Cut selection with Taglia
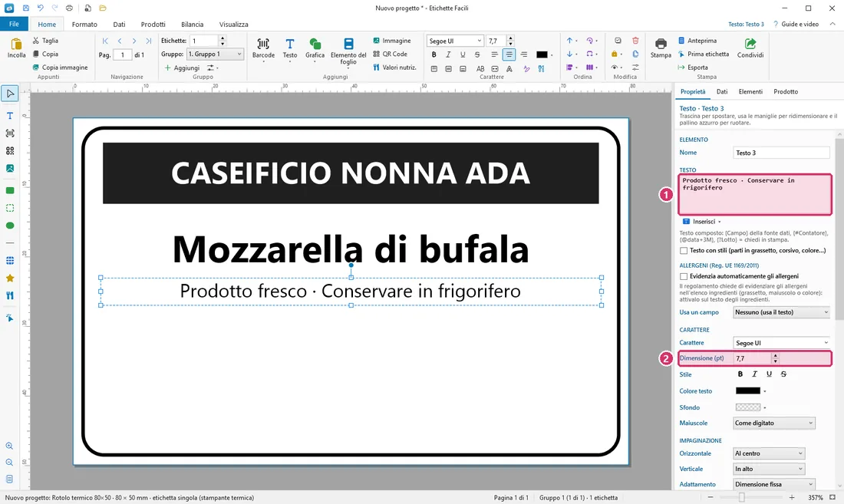This screenshot has height=504, width=844. pos(45,41)
